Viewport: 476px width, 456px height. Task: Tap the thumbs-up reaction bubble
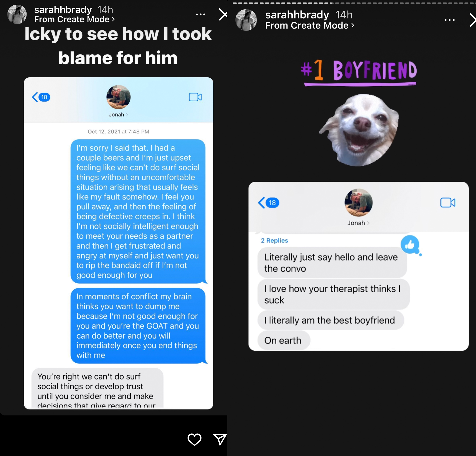coord(410,244)
